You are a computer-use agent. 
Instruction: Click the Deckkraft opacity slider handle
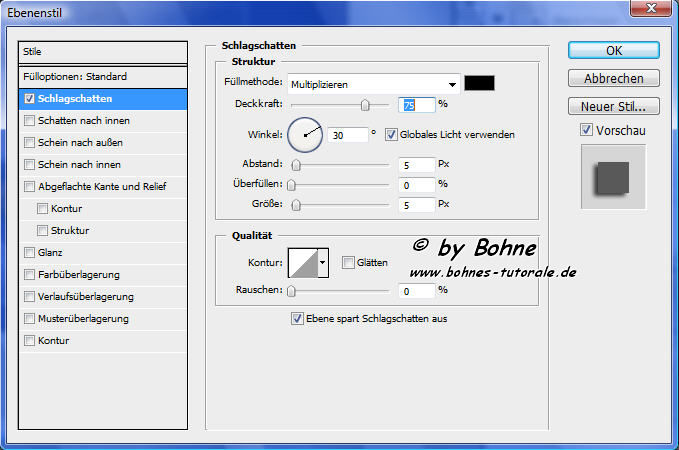tap(365, 104)
